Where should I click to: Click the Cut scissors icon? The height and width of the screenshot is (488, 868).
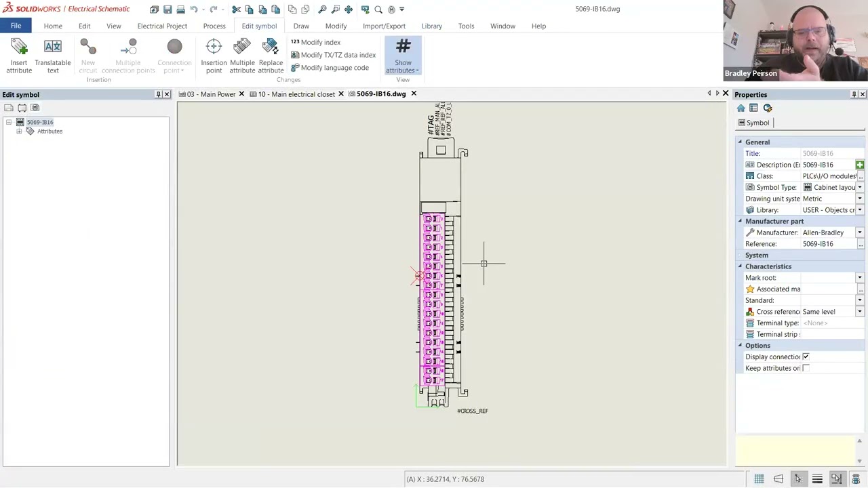tap(236, 9)
